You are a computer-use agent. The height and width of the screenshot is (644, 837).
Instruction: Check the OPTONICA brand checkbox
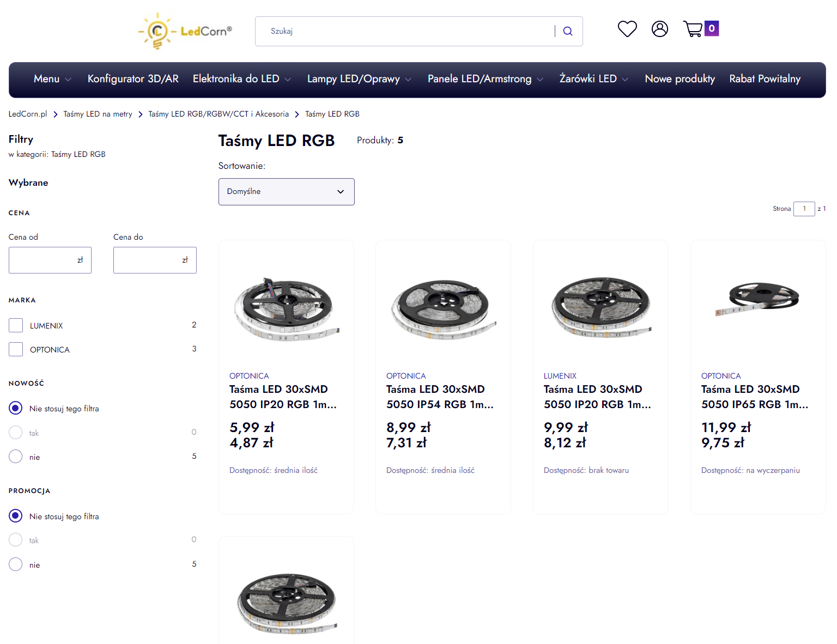pos(16,349)
